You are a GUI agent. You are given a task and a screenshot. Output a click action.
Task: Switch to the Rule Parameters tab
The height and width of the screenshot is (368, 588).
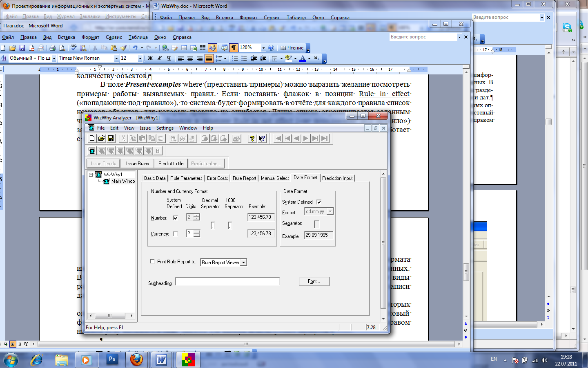(x=186, y=178)
